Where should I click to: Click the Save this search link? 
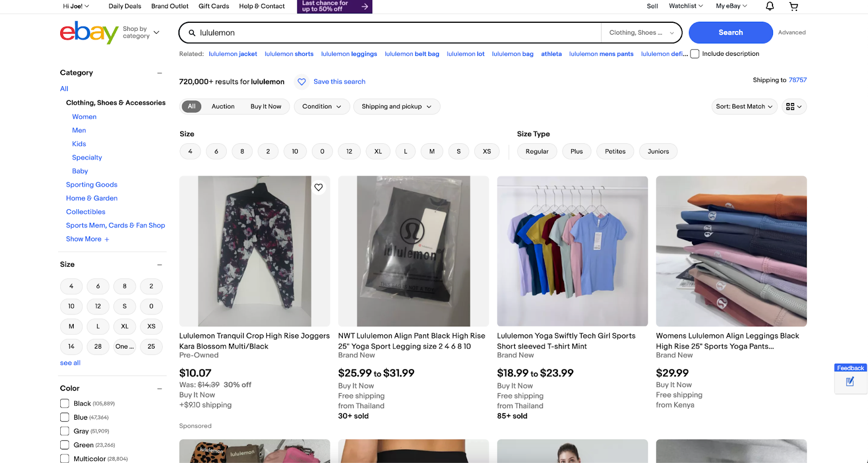pyautogui.click(x=339, y=82)
